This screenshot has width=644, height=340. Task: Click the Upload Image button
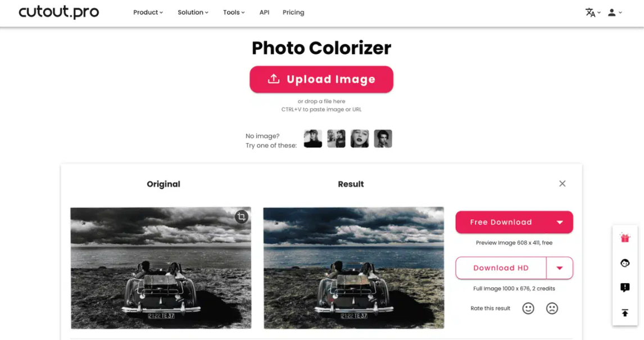321,79
